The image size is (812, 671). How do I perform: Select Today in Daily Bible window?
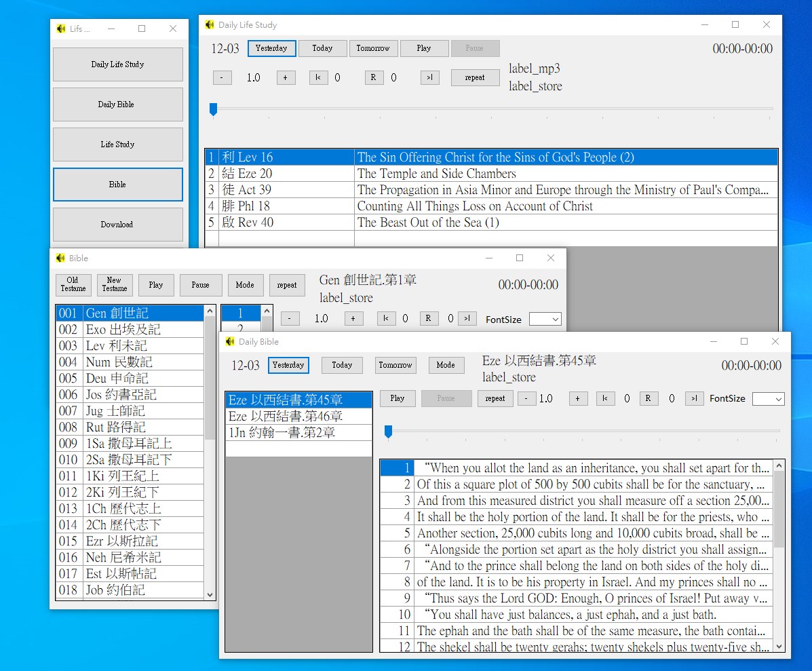(342, 365)
